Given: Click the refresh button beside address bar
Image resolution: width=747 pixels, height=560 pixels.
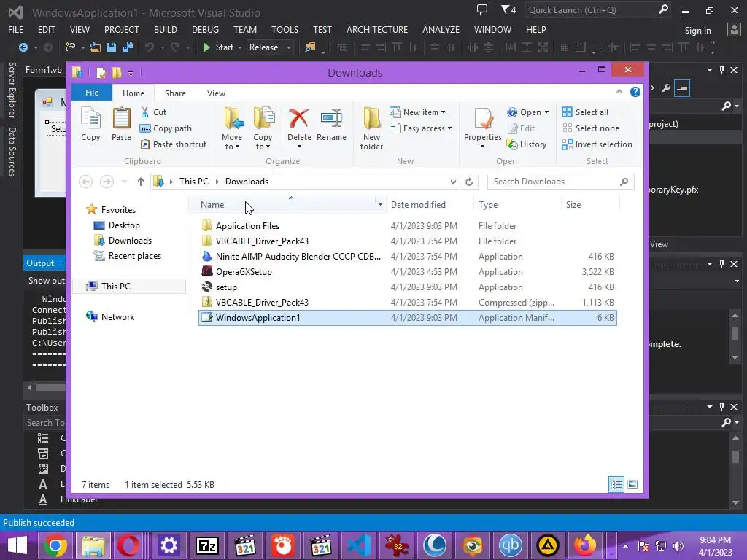Looking at the screenshot, I should [x=469, y=182].
